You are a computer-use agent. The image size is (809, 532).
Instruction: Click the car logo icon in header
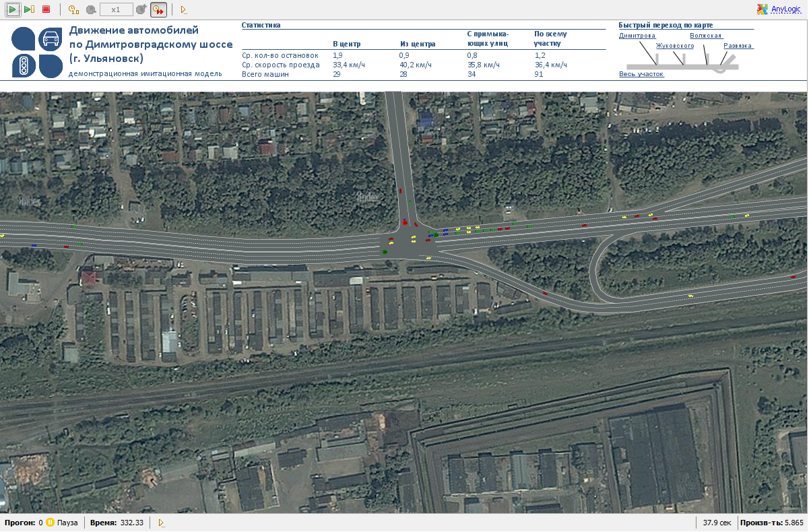tap(51, 40)
